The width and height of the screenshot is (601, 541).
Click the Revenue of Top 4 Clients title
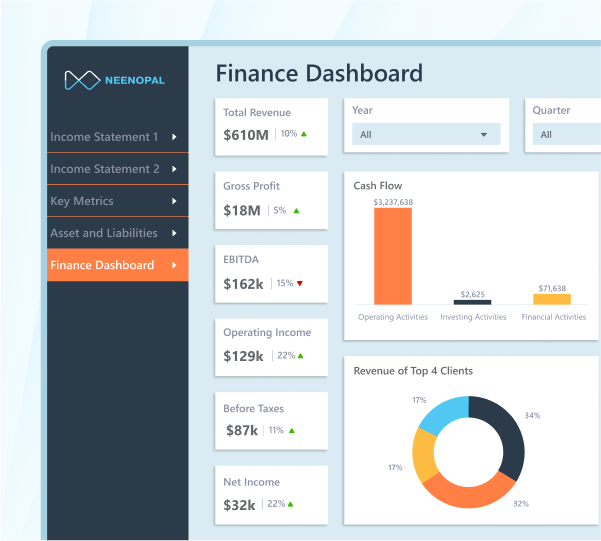[413, 371]
